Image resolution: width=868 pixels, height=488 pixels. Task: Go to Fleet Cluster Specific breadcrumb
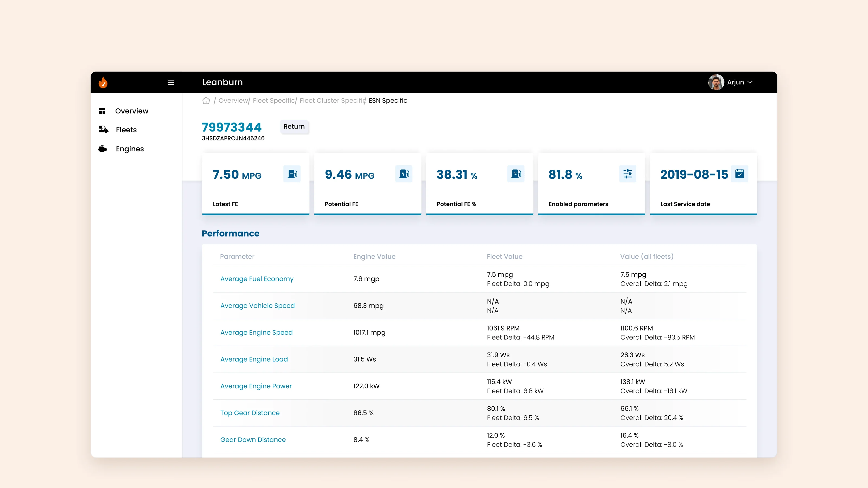pos(332,100)
